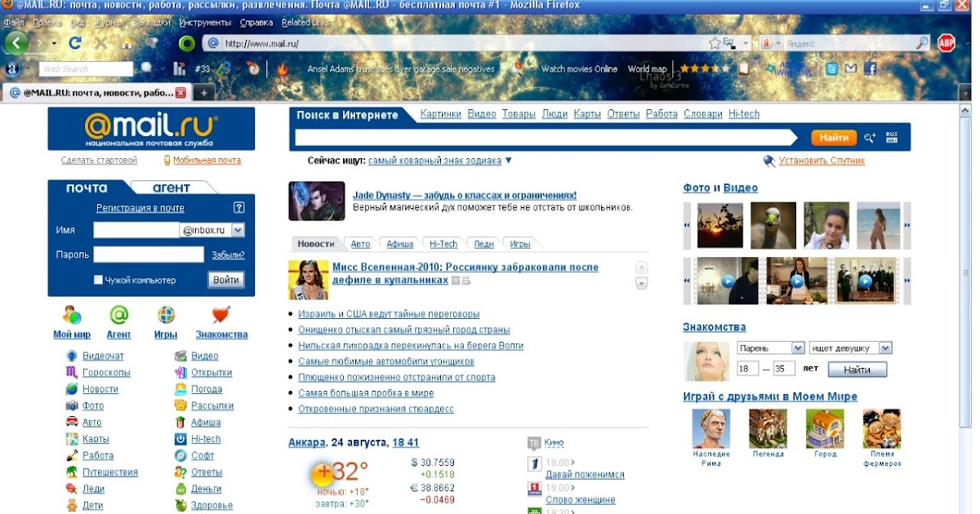The height and width of the screenshot is (514, 980).
Task: Click the green @ Агент icon
Action: point(119,315)
